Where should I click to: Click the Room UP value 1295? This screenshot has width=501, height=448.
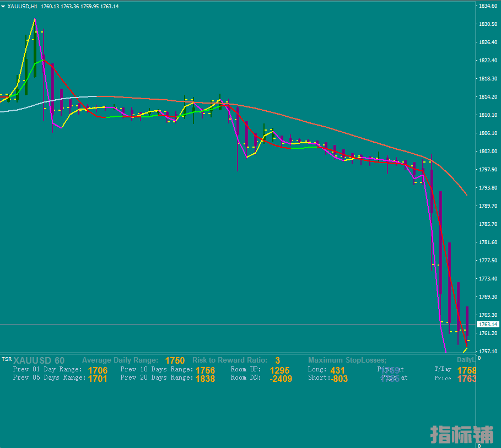(x=279, y=370)
